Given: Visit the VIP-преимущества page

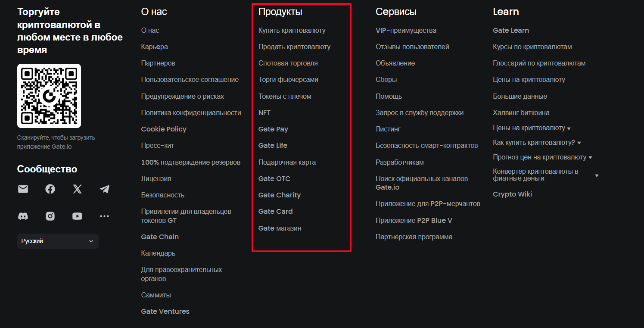Looking at the screenshot, I should click(406, 31).
